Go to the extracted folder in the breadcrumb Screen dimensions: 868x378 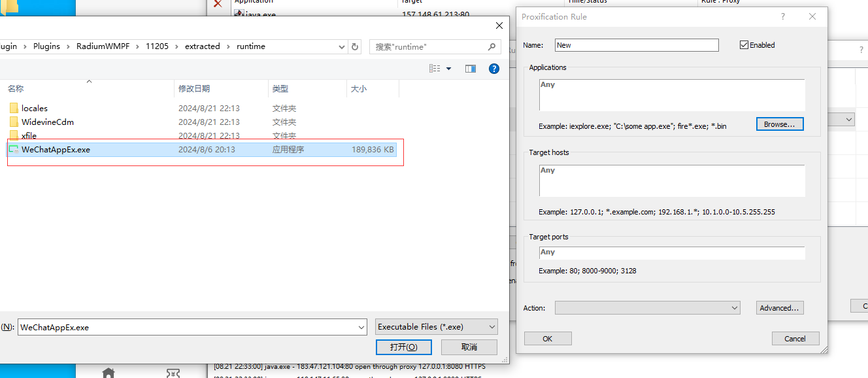203,46
